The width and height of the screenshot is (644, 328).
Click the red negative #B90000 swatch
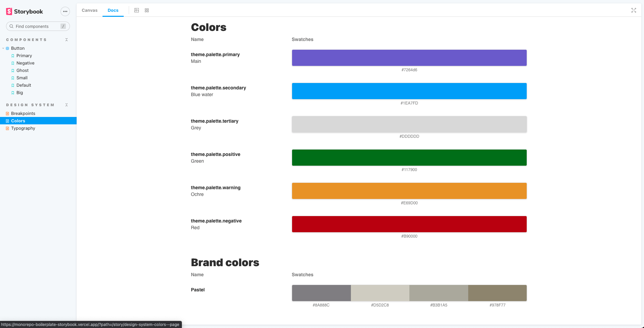click(x=409, y=224)
